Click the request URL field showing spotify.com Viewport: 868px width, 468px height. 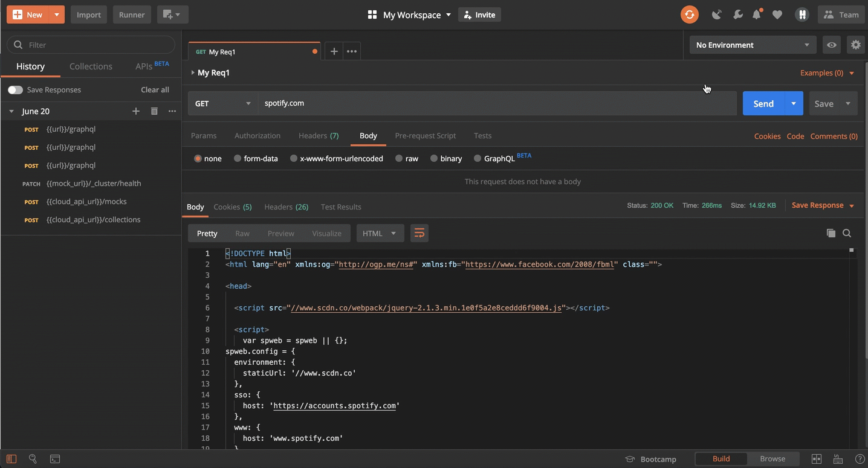pos(497,103)
